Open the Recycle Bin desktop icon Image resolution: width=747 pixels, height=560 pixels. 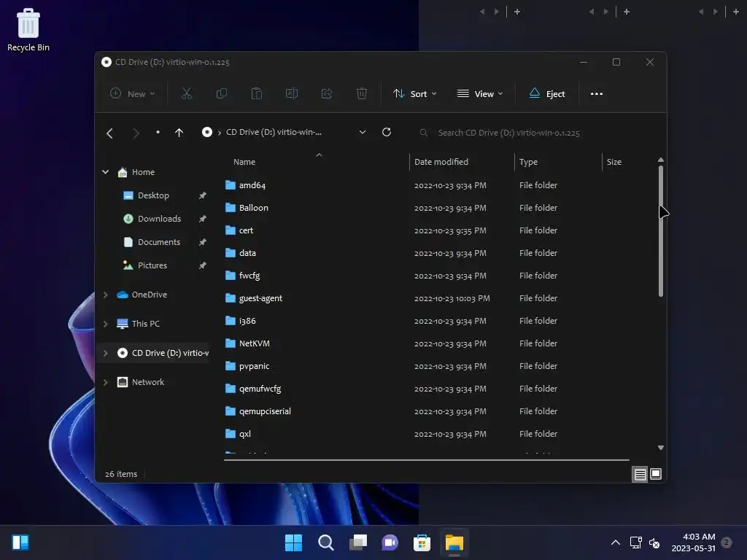tap(28, 29)
